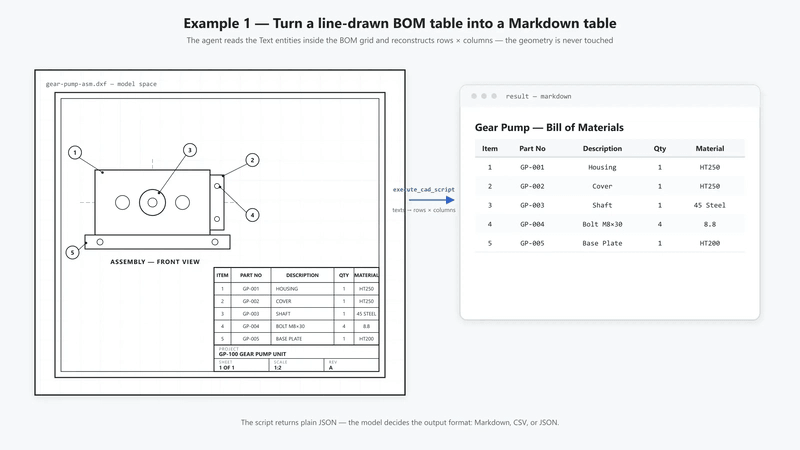Viewport: 800px width, 450px height.
Task: Select the 'Gear Pump — Bill of Materials' heading
Action: point(549,128)
